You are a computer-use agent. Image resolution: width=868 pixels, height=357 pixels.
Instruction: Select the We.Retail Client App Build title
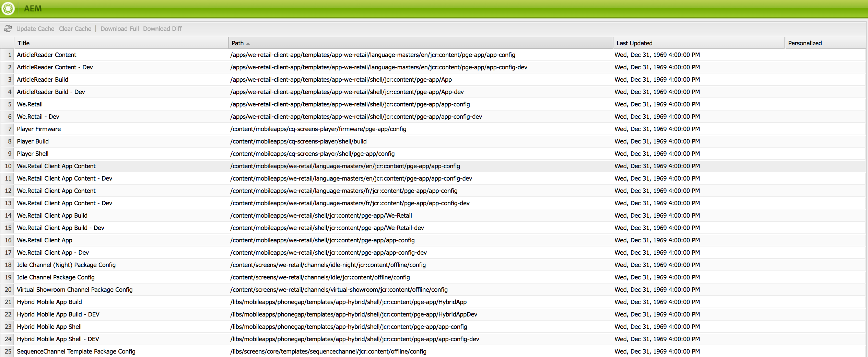[x=52, y=216]
